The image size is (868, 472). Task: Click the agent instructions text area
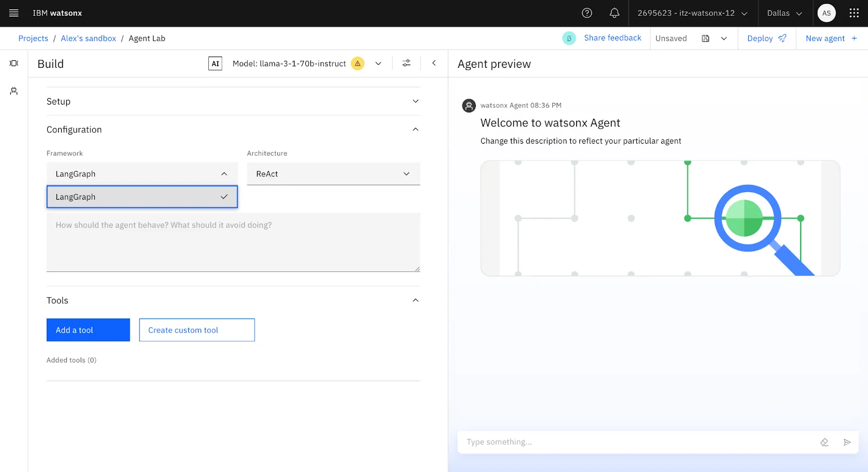click(233, 242)
